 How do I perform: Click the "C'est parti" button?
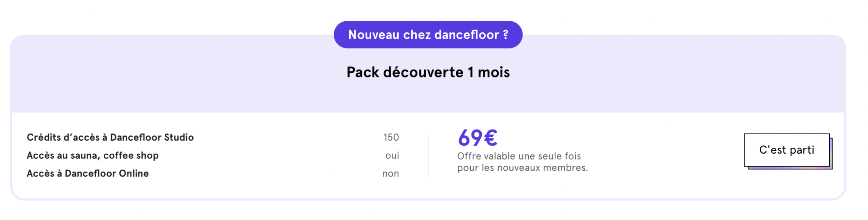coord(787,150)
